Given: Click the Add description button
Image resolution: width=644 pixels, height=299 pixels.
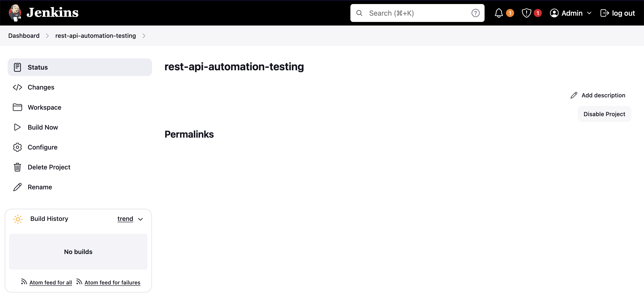Looking at the screenshot, I should coord(597,95).
